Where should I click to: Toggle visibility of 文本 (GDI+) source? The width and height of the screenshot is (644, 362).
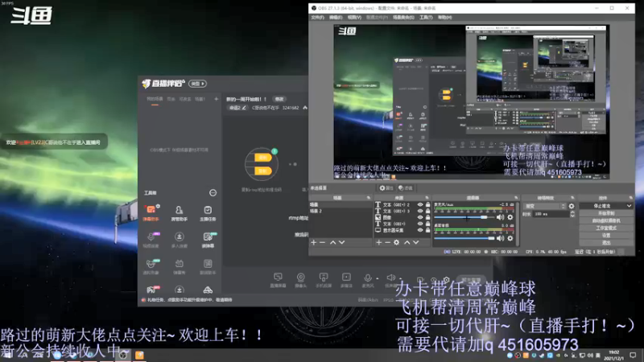(x=420, y=224)
